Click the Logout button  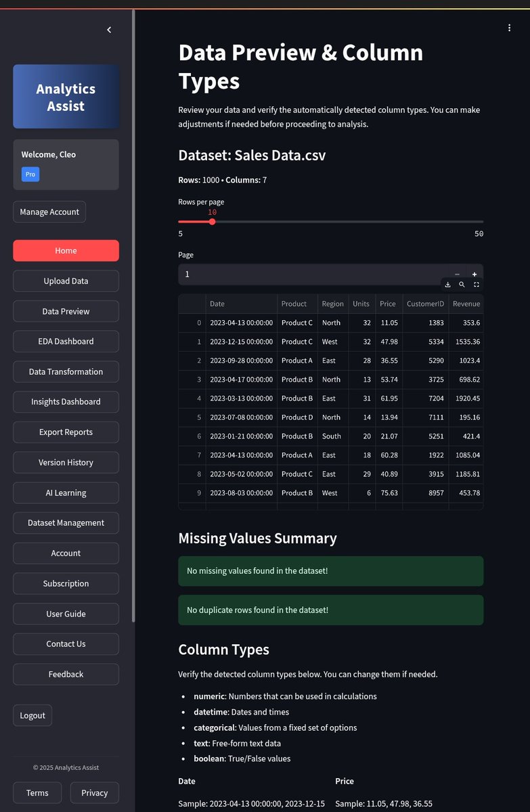(x=32, y=715)
